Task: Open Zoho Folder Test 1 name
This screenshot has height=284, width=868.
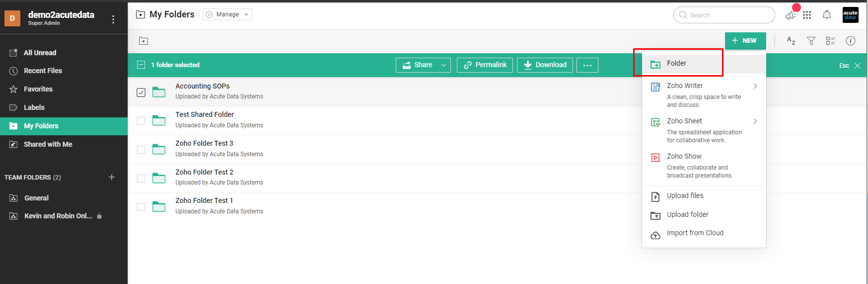Action: click(204, 200)
